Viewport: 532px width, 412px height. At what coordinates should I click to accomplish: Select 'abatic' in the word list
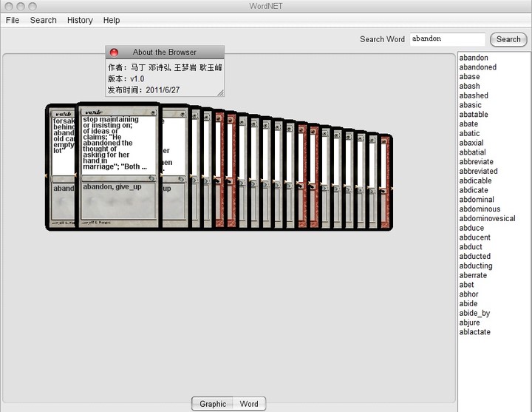point(470,133)
